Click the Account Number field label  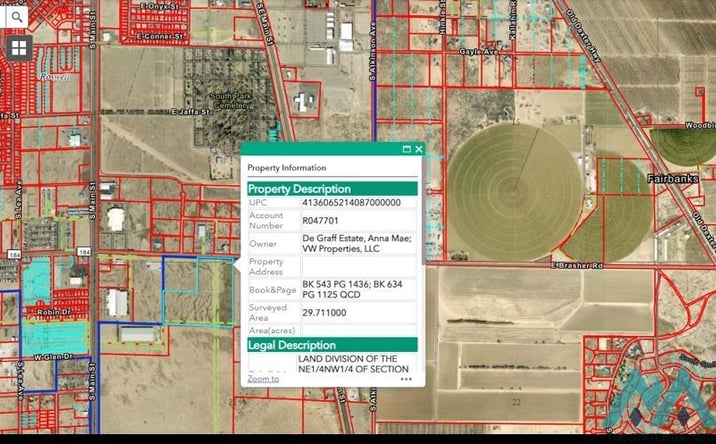[266, 221]
